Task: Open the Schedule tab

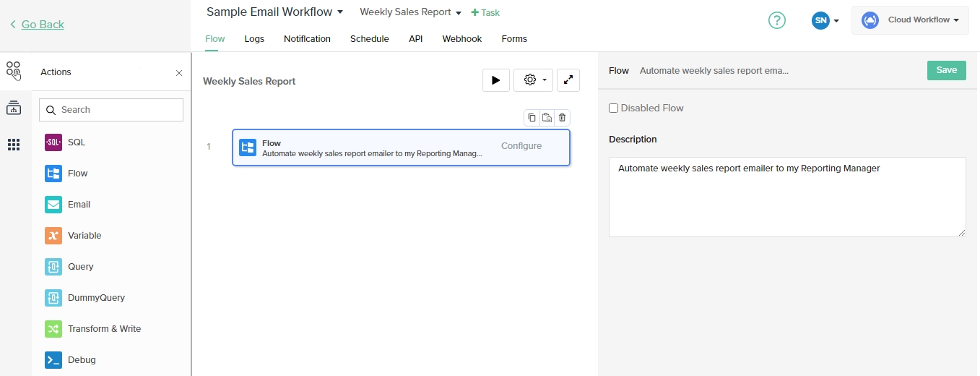Action: pos(369,39)
